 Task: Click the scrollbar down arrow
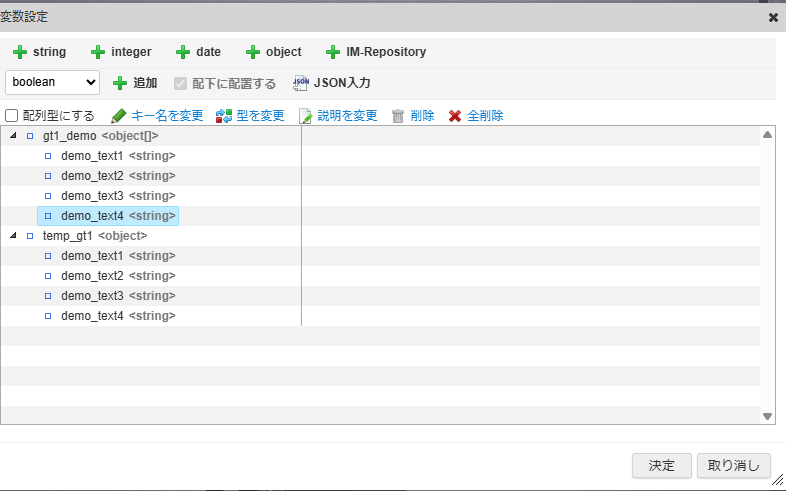pyautogui.click(x=767, y=416)
